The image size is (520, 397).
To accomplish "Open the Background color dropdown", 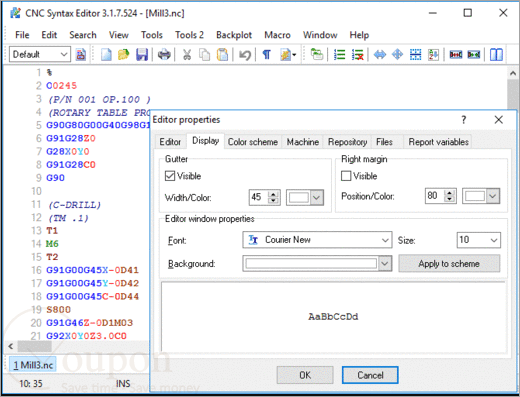I will point(385,263).
